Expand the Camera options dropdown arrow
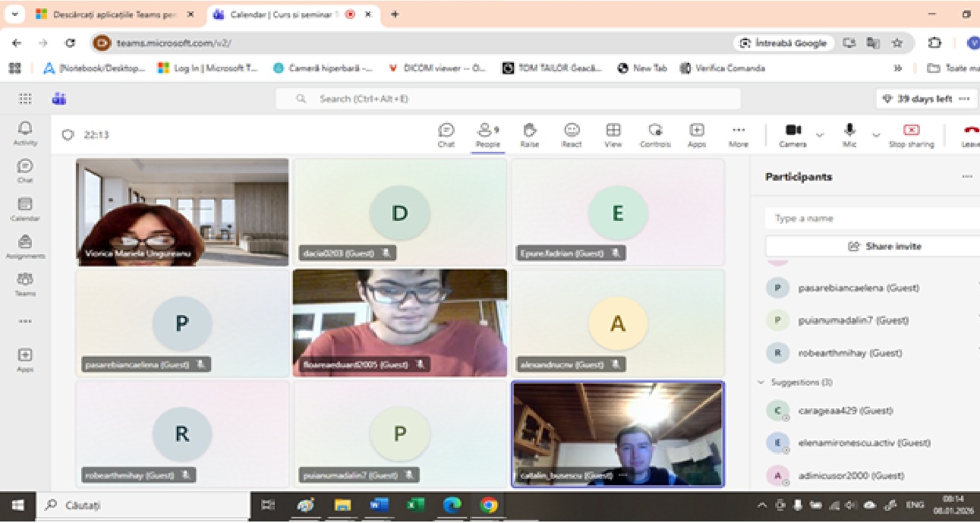 tap(820, 135)
